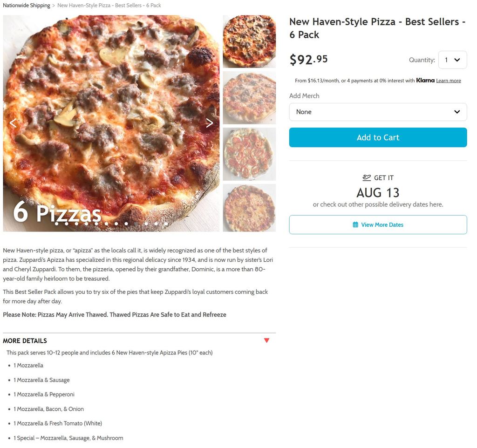Click the airplane delivery icon beside GET IT
Viewport: 477px width, 448px height.
point(367,177)
